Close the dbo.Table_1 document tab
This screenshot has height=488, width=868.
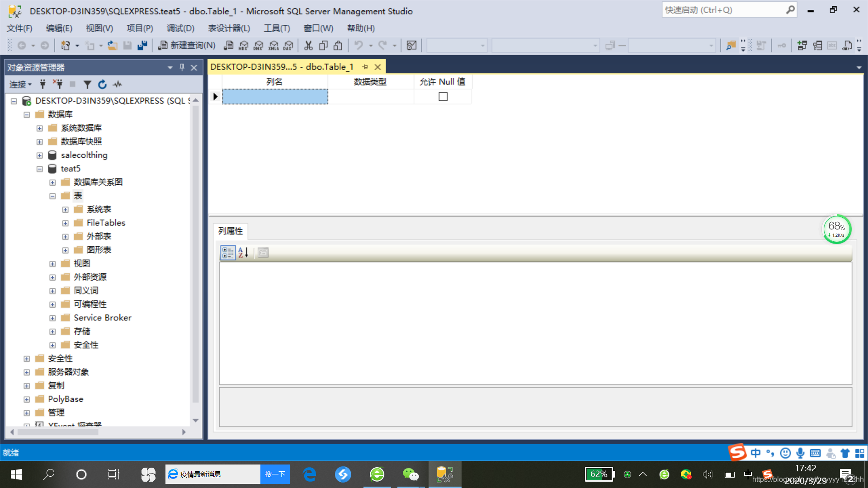coord(377,67)
